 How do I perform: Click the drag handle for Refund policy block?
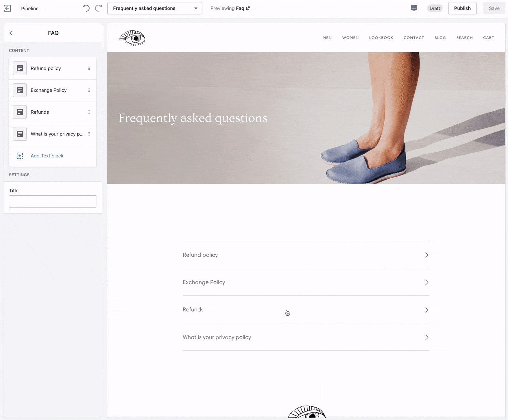click(89, 68)
